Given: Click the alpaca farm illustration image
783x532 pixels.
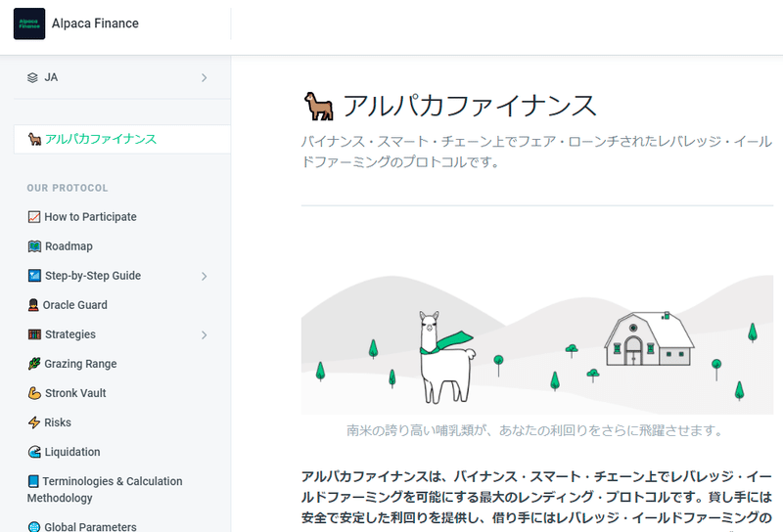Looking at the screenshot, I should pos(537,345).
